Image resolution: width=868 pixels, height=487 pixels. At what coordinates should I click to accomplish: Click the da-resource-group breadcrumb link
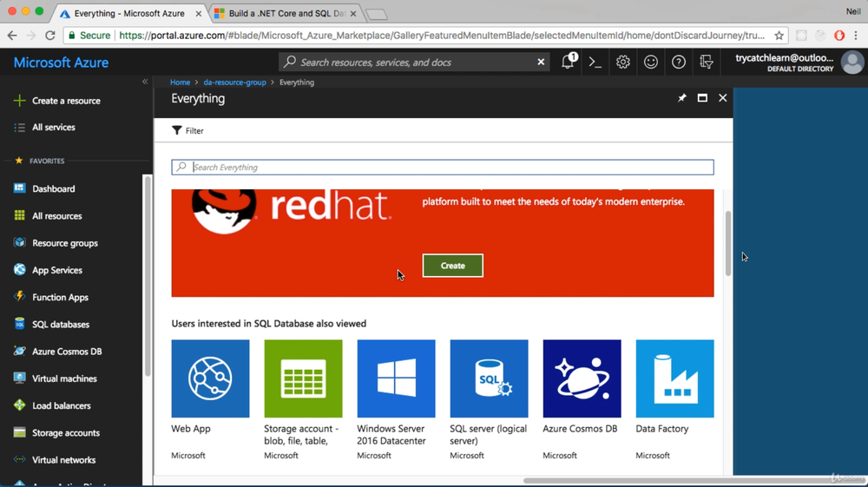[x=234, y=82]
